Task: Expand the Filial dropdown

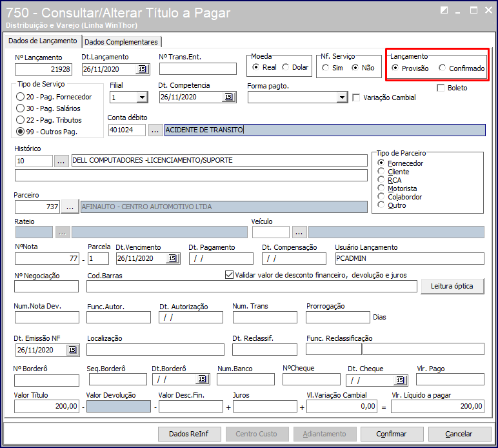Action: [x=142, y=97]
